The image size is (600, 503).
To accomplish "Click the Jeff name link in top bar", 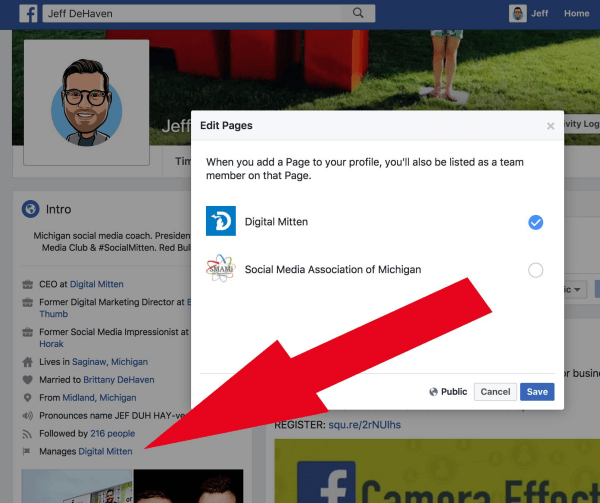I will pyautogui.click(x=540, y=13).
